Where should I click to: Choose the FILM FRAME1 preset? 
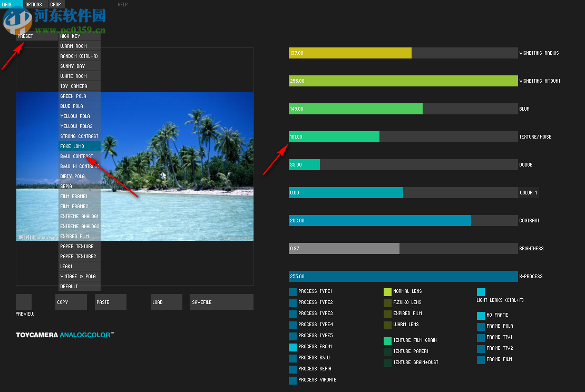coord(80,197)
